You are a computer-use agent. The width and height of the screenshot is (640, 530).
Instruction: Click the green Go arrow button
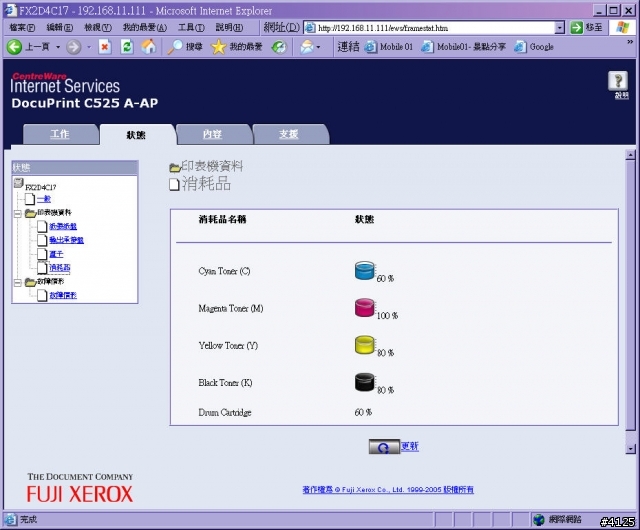576,28
